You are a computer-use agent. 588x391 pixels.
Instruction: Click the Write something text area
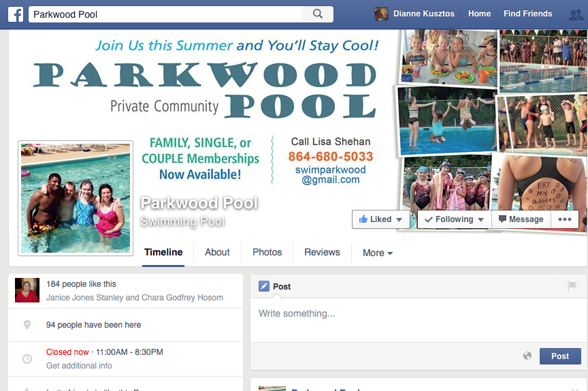coord(418,320)
